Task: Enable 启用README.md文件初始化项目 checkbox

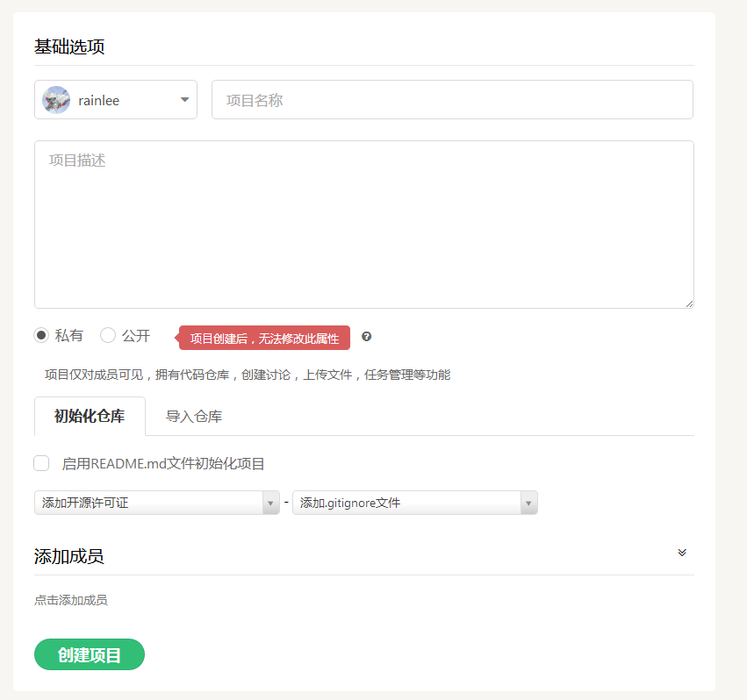Action: coord(41,463)
